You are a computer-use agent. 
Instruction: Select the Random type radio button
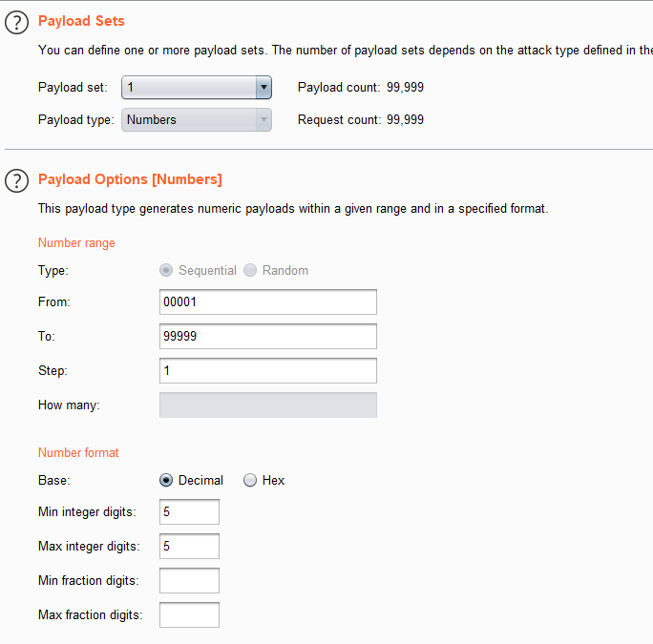click(x=251, y=270)
